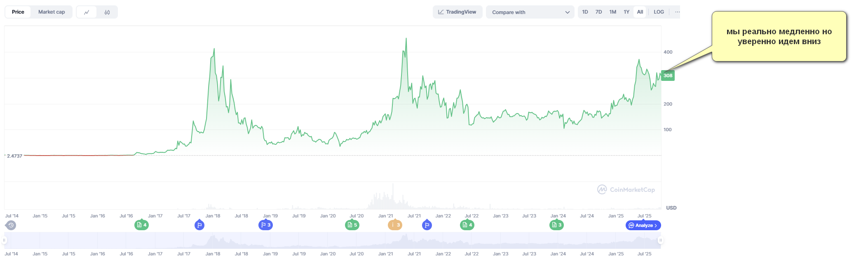Open green document marker showing 5
868x262 pixels.
pyautogui.click(x=352, y=225)
